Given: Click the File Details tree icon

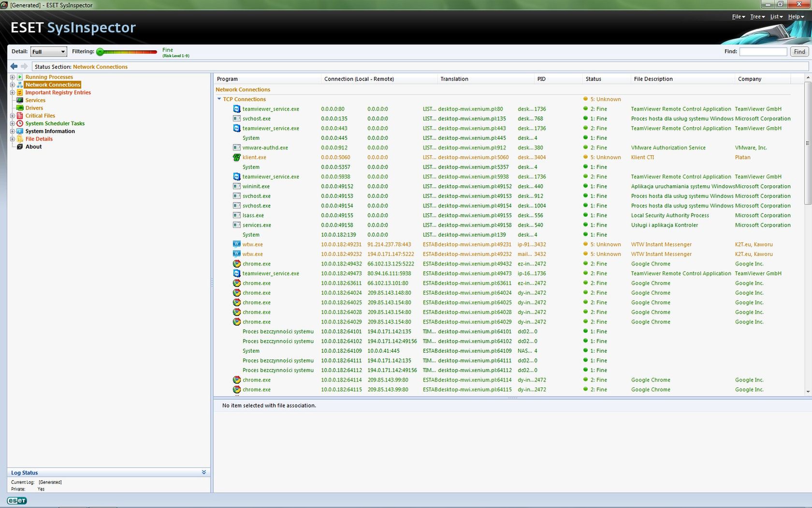Looking at the screenshot, I should pos(20,139).
